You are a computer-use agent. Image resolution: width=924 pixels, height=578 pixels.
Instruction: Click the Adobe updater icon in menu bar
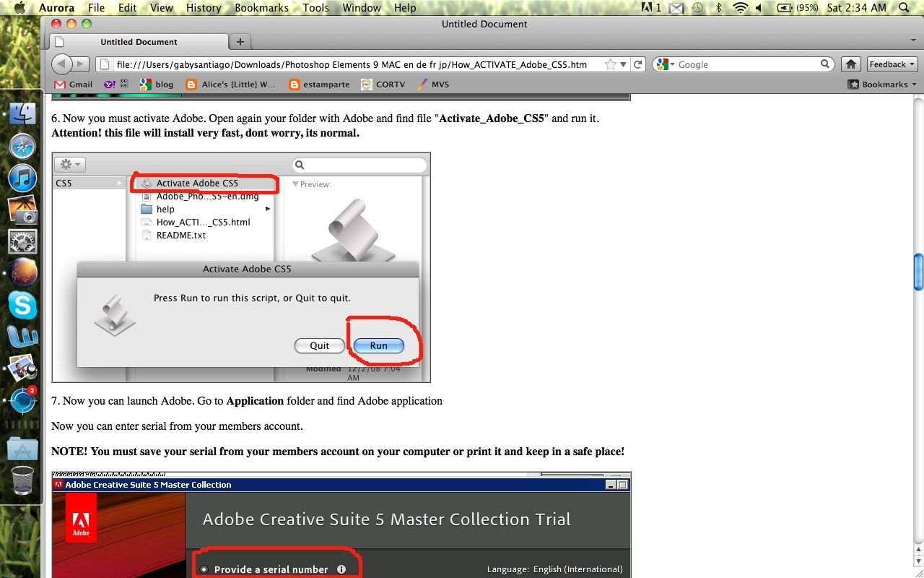pos(650,8)
